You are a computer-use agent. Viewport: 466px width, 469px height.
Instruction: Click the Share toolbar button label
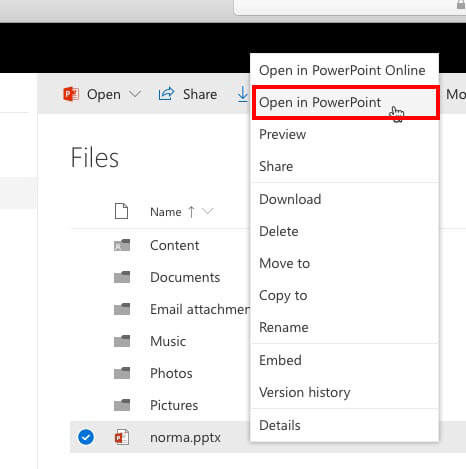[200, 94]
